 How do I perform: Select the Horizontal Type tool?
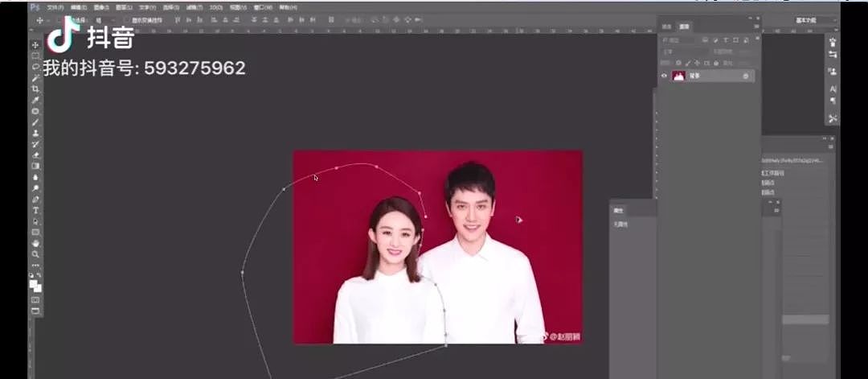click(x=35, y=211)
